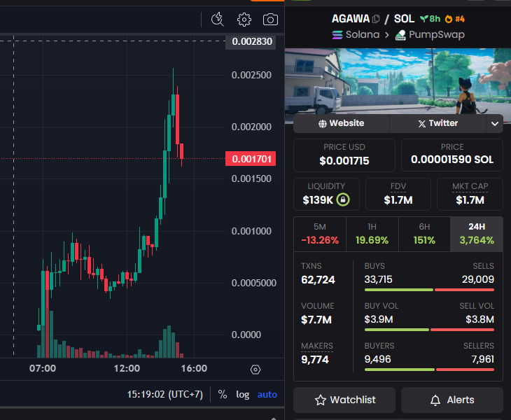Click the current price label 0.001701
This screenshot has height=420, width=511.
(251, 159)
